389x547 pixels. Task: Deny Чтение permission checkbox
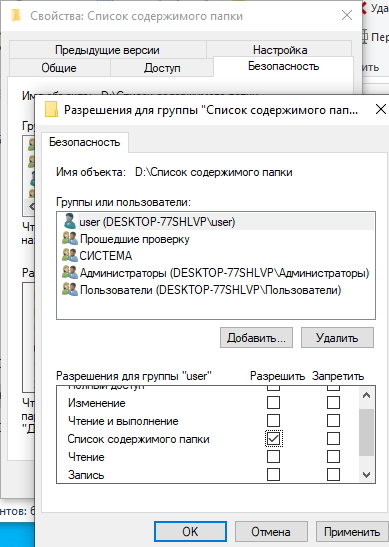tap(333, 456)
